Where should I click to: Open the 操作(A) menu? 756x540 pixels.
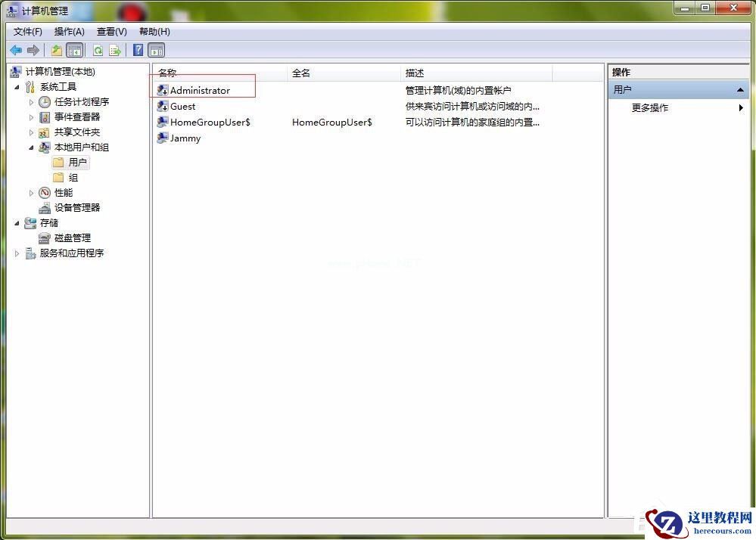pyautogui.click(x=69, y=31)
